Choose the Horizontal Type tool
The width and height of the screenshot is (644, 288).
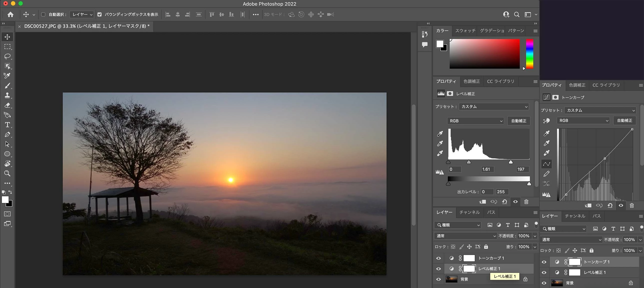pyautogui.click(x=7, y=125)
